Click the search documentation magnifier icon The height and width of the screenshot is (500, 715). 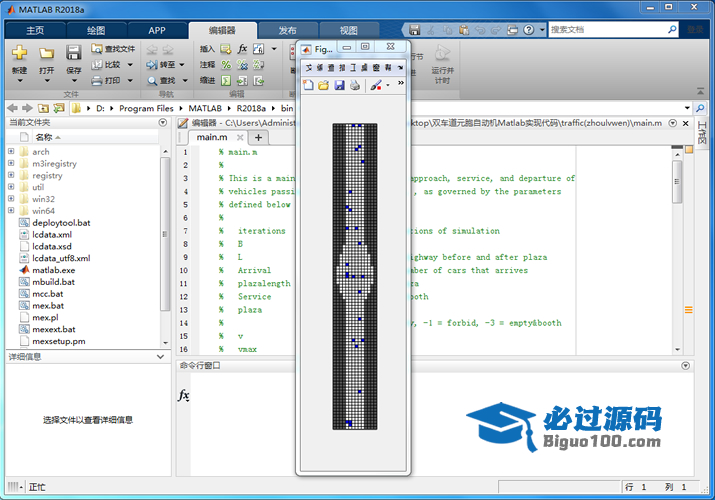(x=672, y=30)
